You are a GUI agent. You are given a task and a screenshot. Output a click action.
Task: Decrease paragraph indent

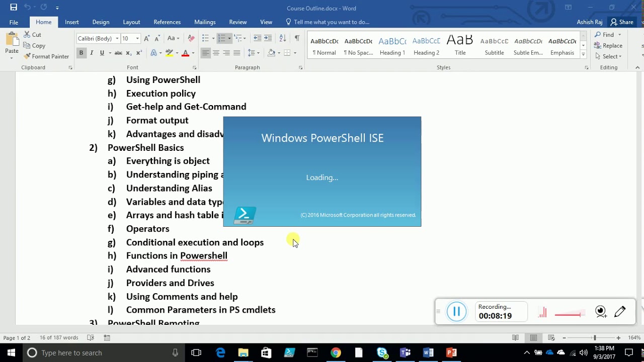pos(258,38)
